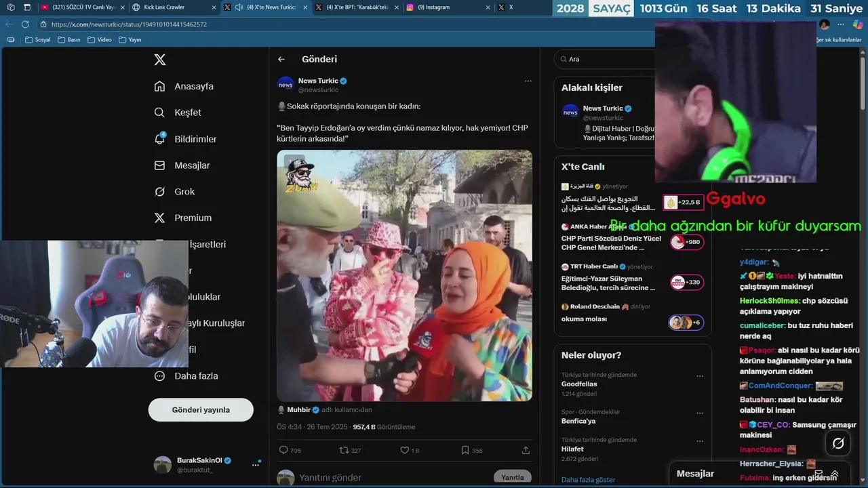
Task: Open post options three-dot menu
Action: (528, 81)
